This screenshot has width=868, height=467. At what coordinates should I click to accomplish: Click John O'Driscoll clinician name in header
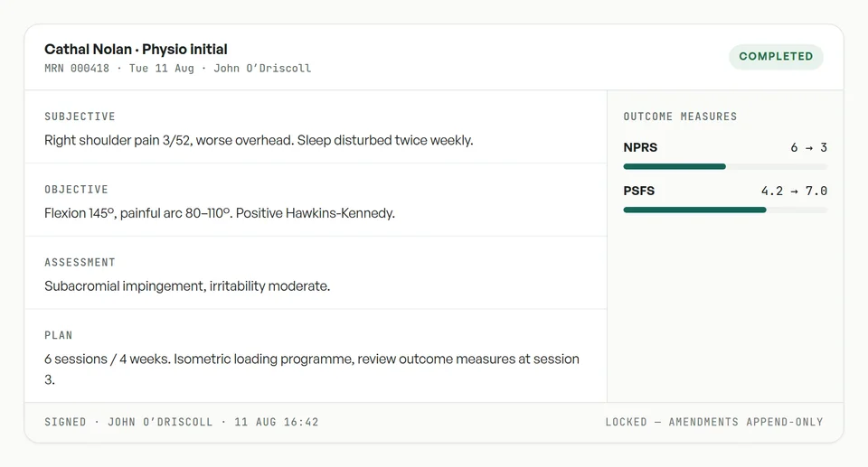[262, 68]
